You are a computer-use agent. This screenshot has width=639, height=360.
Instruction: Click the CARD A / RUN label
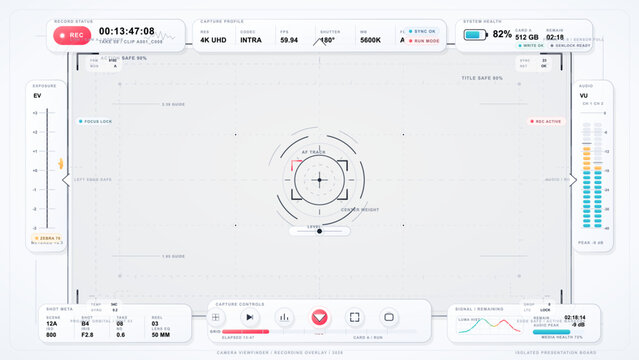tap(368, 338)
